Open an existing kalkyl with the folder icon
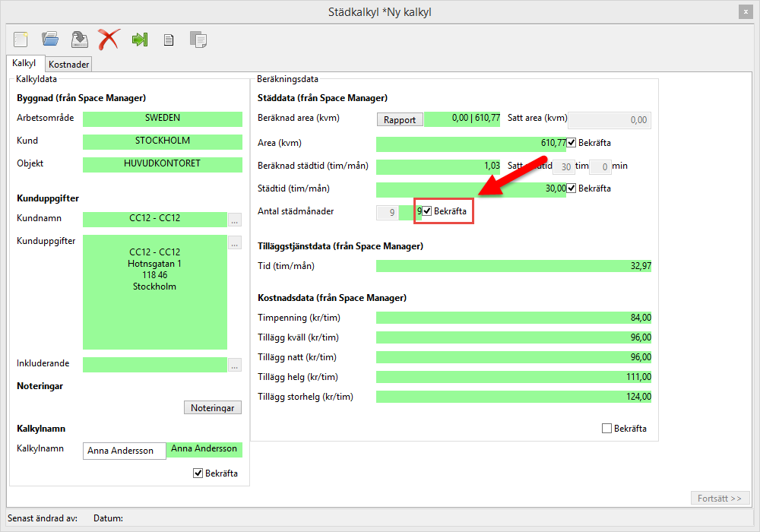The width and height of the screenshot is (760, 532). (x=50, y=39)
